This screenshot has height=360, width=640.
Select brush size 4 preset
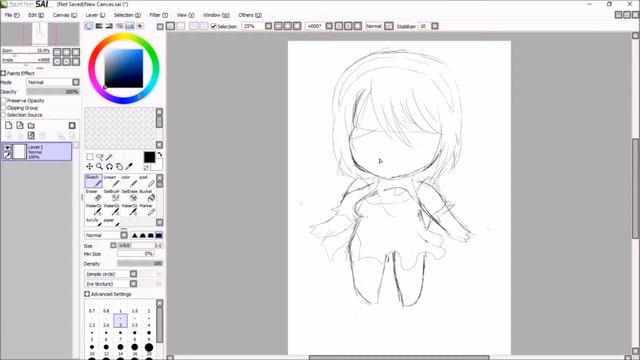click(x=149, y=322)
